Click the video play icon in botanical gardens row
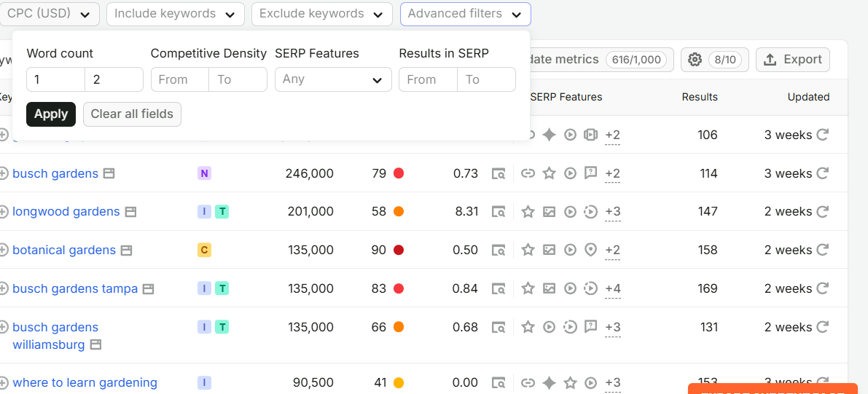Viewport: 868px width, 394px height. click(570, 250)
